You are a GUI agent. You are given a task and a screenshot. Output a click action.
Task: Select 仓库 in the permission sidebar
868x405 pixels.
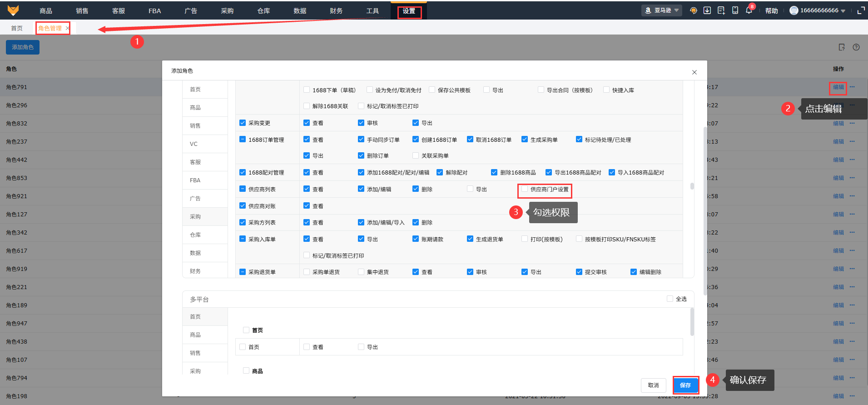pyautogui.click(x=195, y=235)
